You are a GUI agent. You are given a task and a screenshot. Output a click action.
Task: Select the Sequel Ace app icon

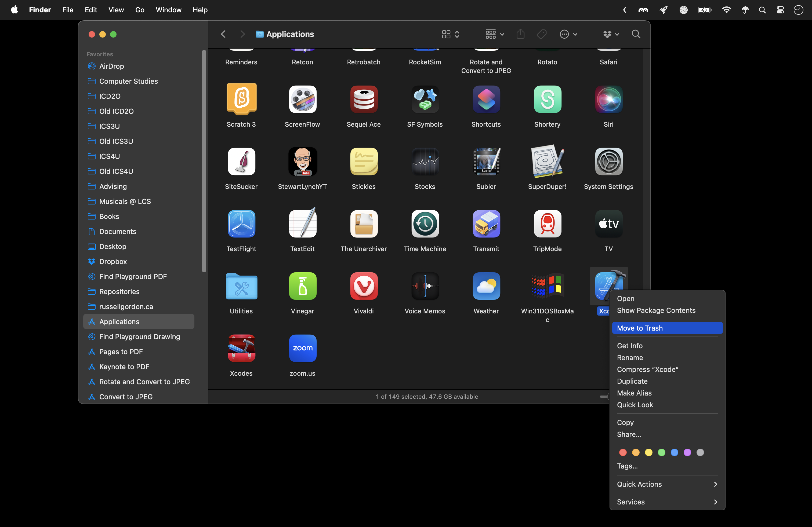363,99
